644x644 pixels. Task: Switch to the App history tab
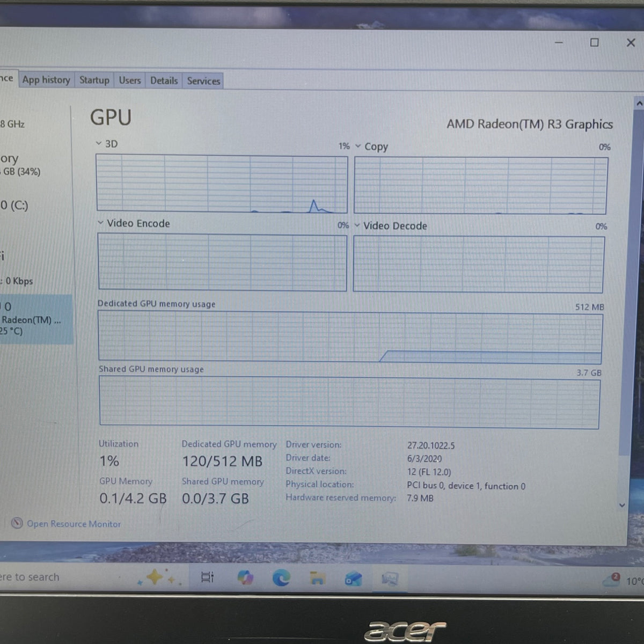pyautogui.click(x=46, y=80)
